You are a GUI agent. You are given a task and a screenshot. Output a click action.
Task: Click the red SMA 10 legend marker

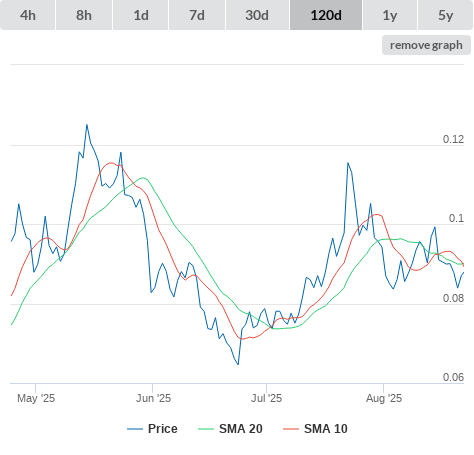pos(291,429)
